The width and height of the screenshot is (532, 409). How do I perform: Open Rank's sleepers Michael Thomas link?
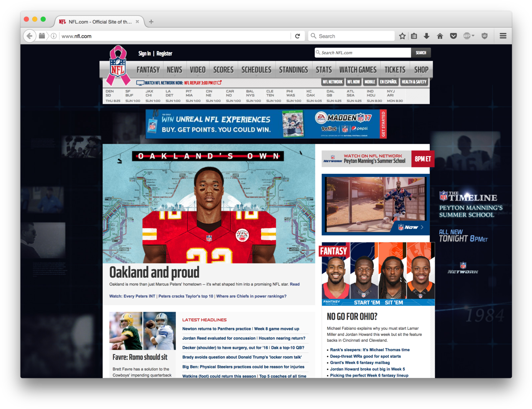tap(370, 350)
